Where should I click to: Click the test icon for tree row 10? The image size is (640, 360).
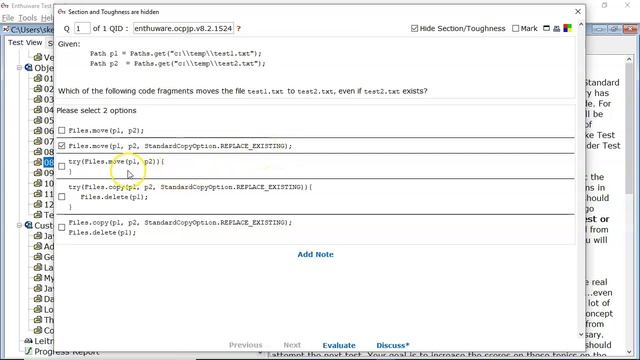click(x=38, y=183)
